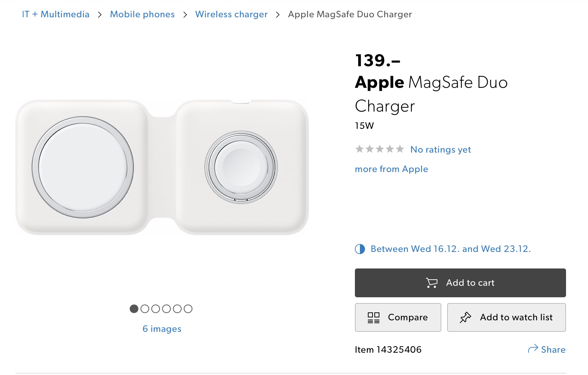Switch to the second image dot
Screen dimensions: 588x375
[145, 309]
